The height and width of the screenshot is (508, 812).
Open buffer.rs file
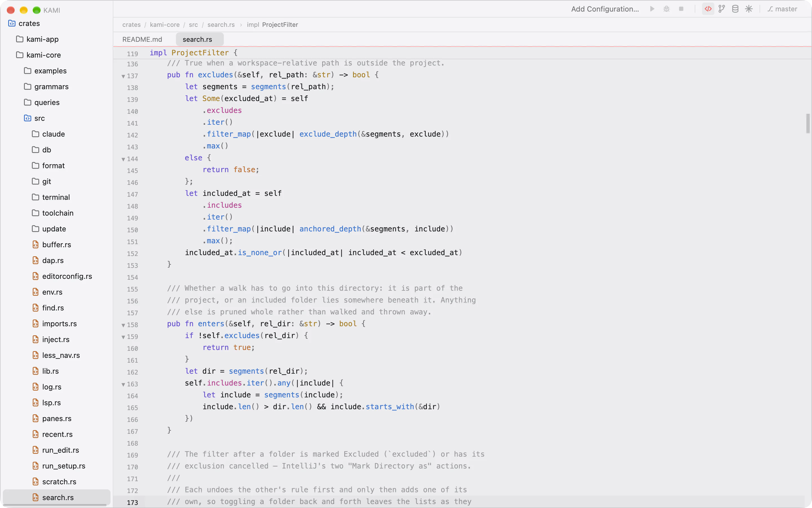[56, 245]
